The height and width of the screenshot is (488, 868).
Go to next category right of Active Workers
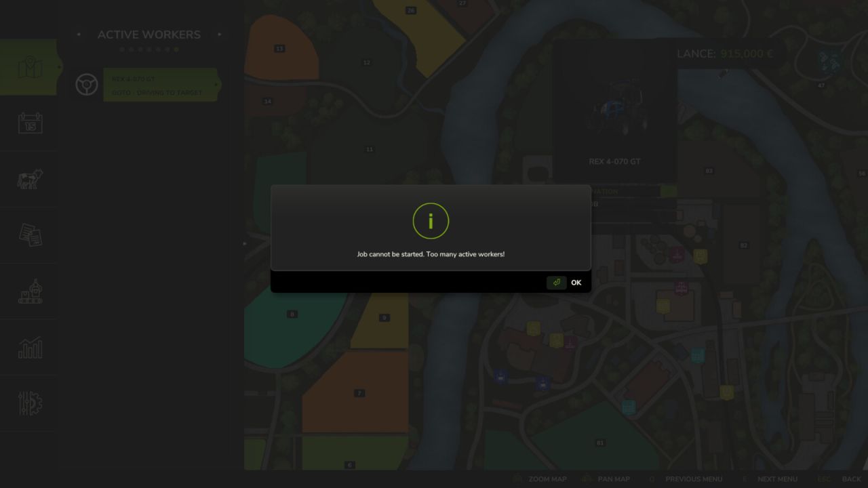pyautogui.click(x=219, y=35)
